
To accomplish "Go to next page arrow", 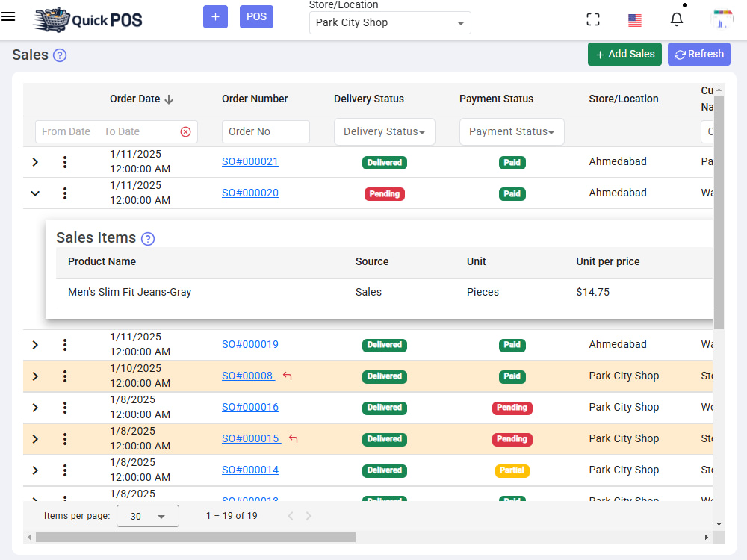I will [309, 516].
